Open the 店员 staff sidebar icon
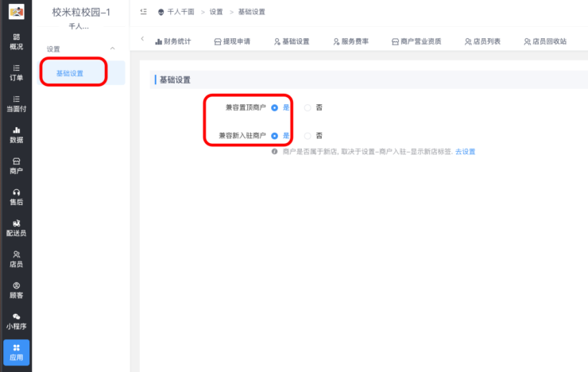This screenshot has width=588, height=372. [16, 259]
